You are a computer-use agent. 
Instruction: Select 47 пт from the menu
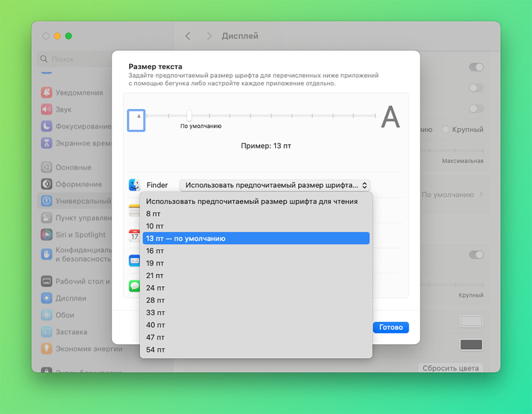[x=256, y=337]
